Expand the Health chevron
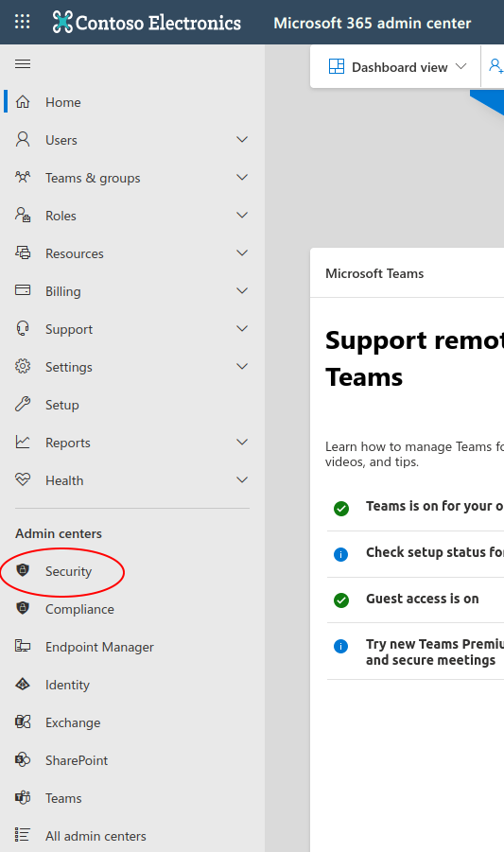Screen dimensions: 504x852 242,479
